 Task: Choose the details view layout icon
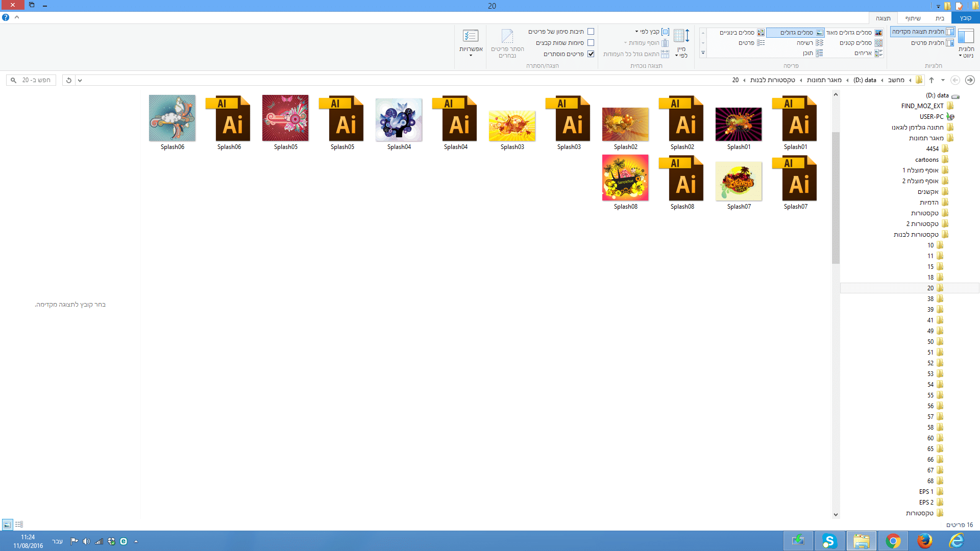pyautogui.click(x=751, y=43)
